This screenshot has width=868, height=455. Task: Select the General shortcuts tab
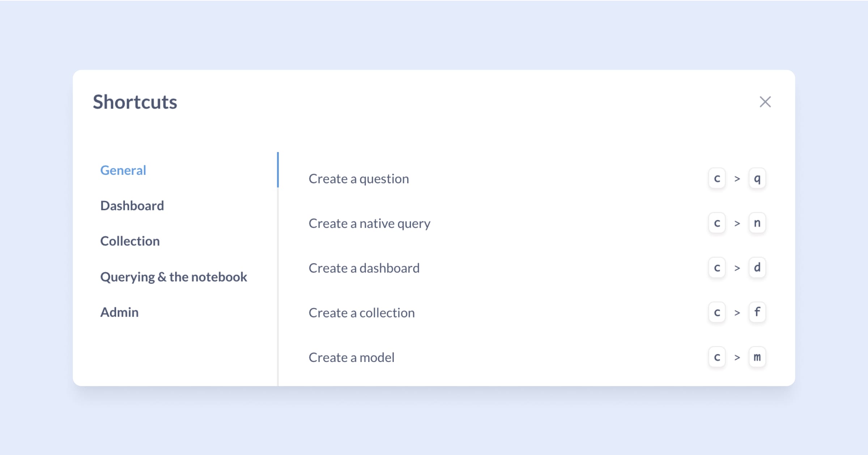(123, 170)
